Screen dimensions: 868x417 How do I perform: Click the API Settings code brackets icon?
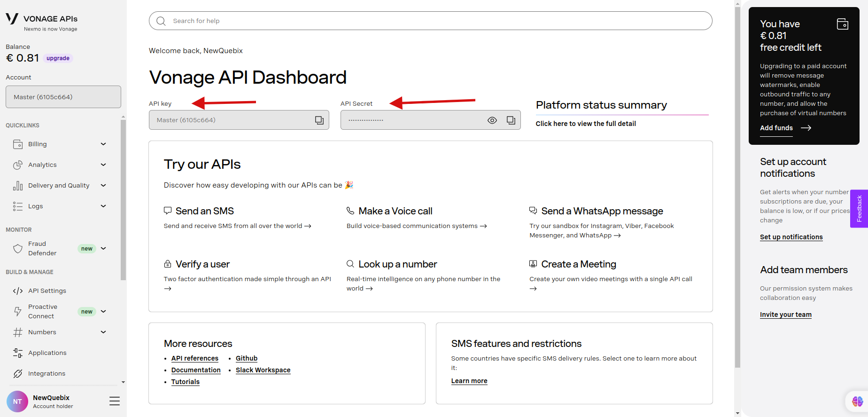(x=18, y=291)
